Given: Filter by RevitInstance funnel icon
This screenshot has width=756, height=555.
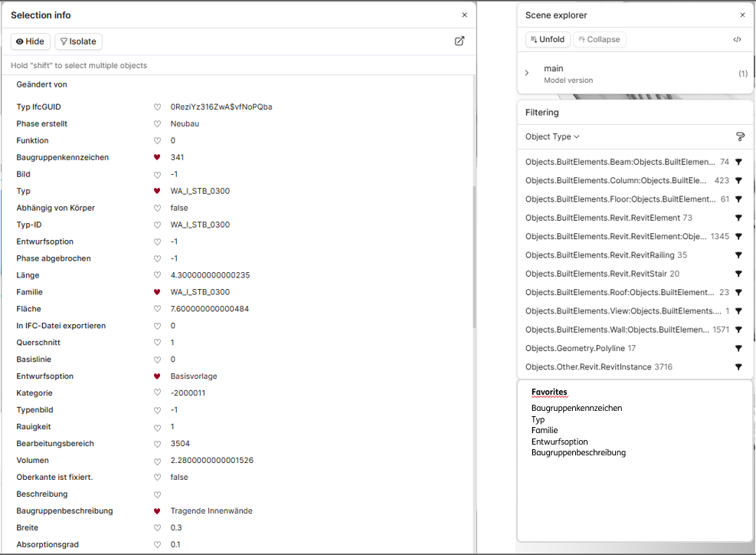Looking at the screenshot, I should [x=738, y=367].
